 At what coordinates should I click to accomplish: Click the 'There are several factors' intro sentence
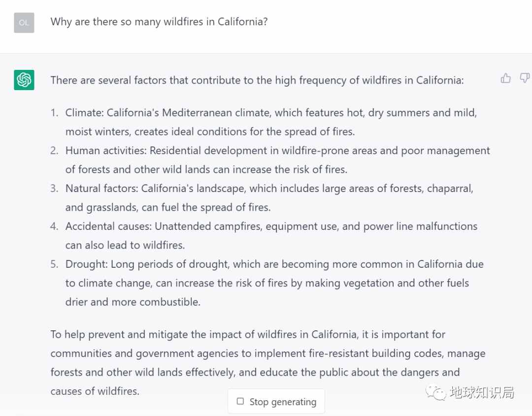[x=257, y=80]
